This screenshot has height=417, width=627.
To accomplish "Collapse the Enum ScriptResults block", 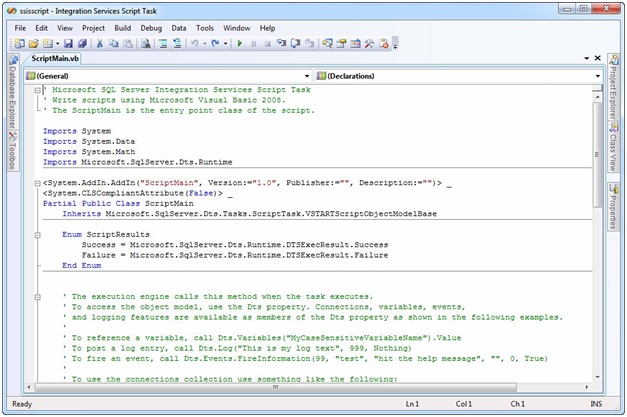I will 38,233.
